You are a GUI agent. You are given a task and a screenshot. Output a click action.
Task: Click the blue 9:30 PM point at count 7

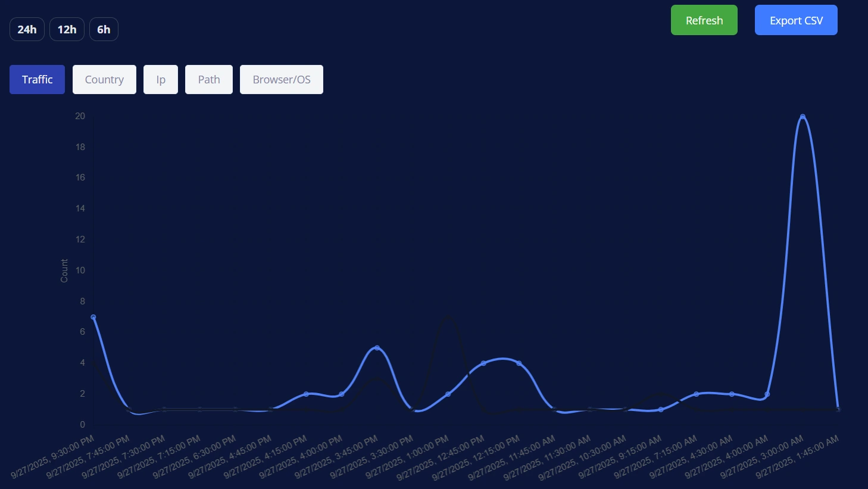pyautogui.click(x=93, y=317)
